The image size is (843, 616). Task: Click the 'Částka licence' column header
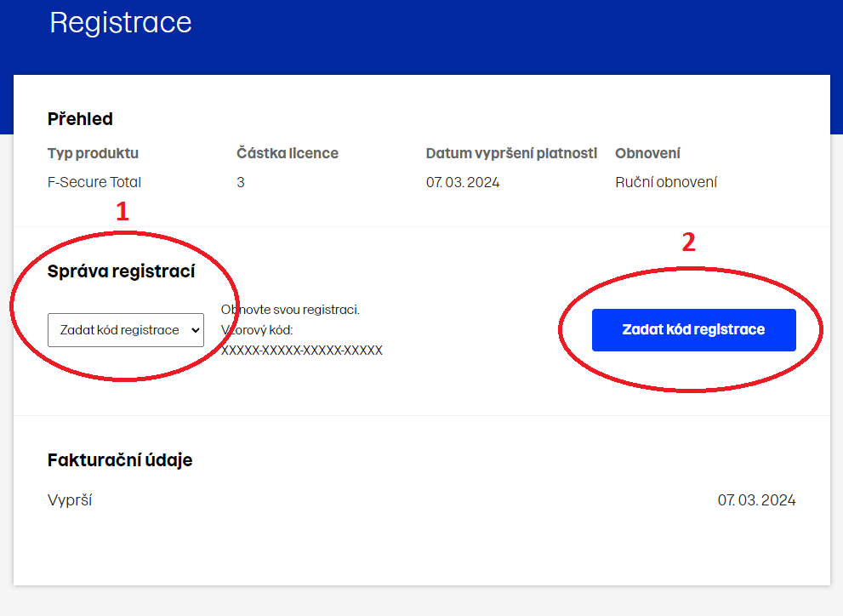pyautogui.click(x=288, y=154)
